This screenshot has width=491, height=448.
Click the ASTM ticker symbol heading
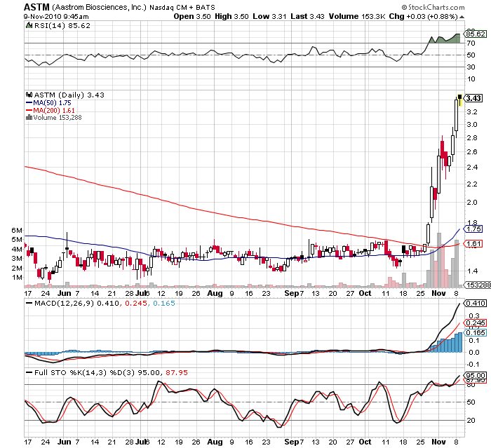[x=36, y=7]
